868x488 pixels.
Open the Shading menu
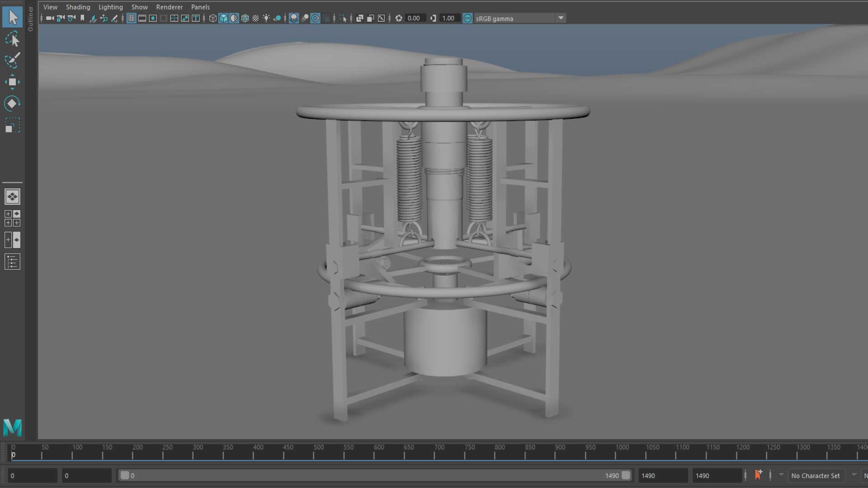pyautogui.click(x=78, y=7)
